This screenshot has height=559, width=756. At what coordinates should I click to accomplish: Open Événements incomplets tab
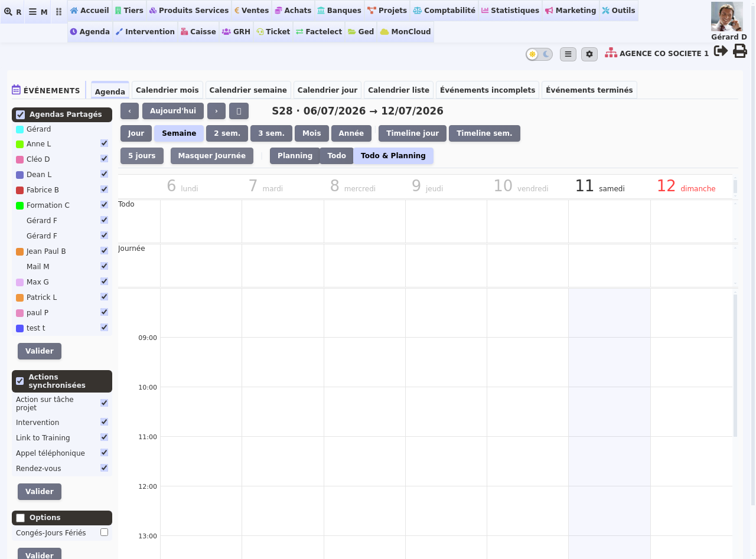pos(487,90)
